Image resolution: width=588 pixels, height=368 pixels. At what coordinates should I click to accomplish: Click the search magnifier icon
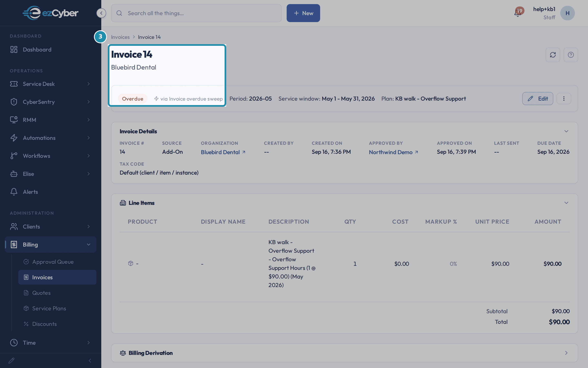pos(119,13)
